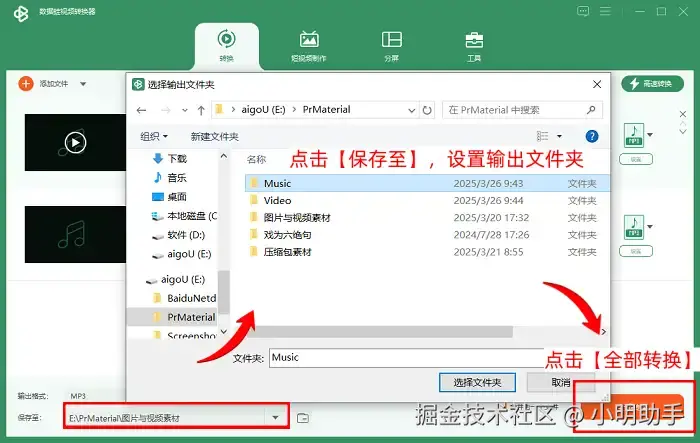
Task: Expand the first MP3 format dropdown arrow
Action: click(x=650, y=134)
